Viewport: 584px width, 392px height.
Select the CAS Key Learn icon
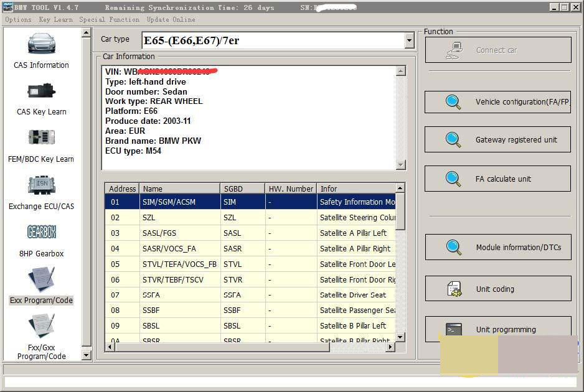click(41, 91)
